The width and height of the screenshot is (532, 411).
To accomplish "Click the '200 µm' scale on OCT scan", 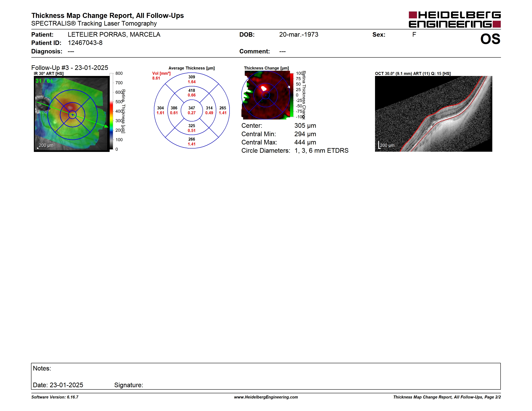I will tap(387, 145).
